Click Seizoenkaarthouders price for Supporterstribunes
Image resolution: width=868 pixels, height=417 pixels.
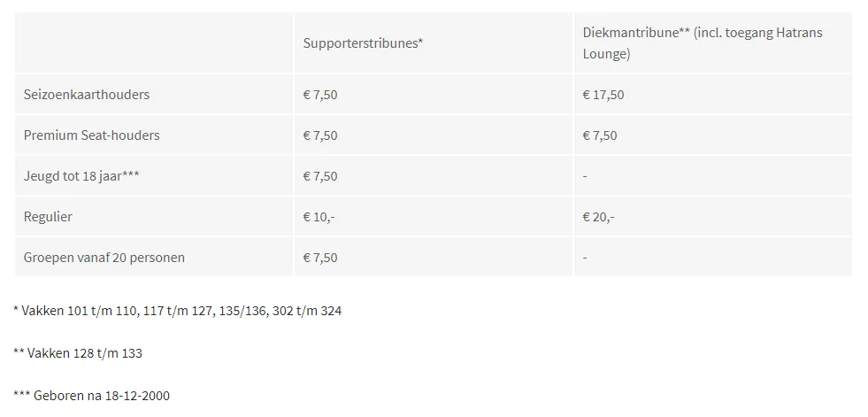[x=320, y=95]
